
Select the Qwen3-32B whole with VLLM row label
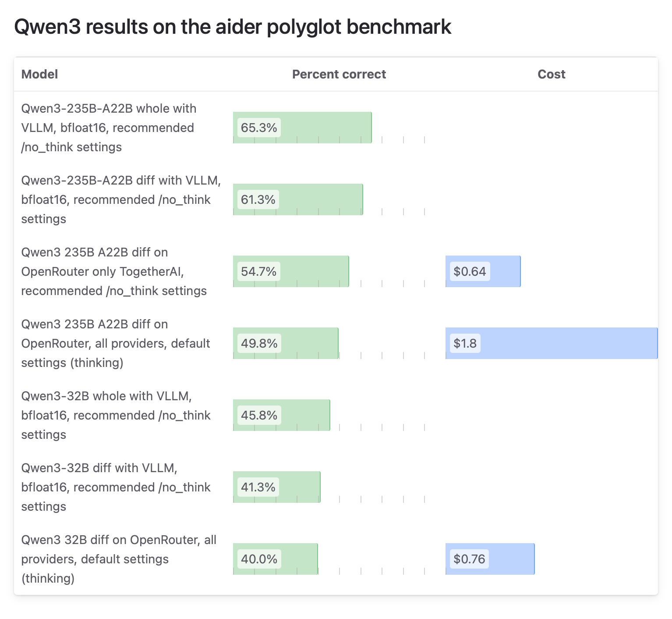coord(116,415)
